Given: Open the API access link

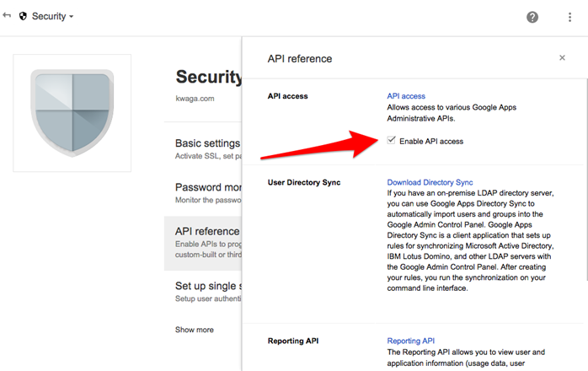Looking at the screenshot, I should point(406,96).
